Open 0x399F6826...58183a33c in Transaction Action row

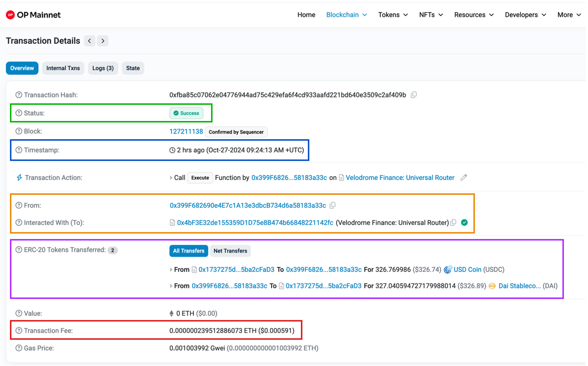[289, 178]
